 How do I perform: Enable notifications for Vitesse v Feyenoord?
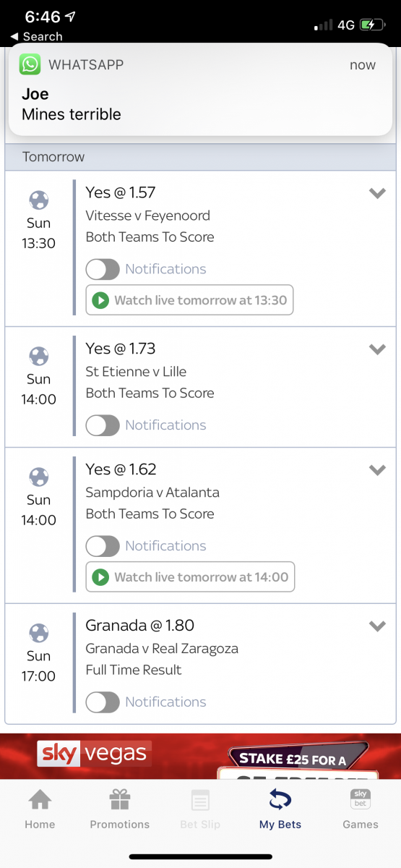(x=103, y=269)
